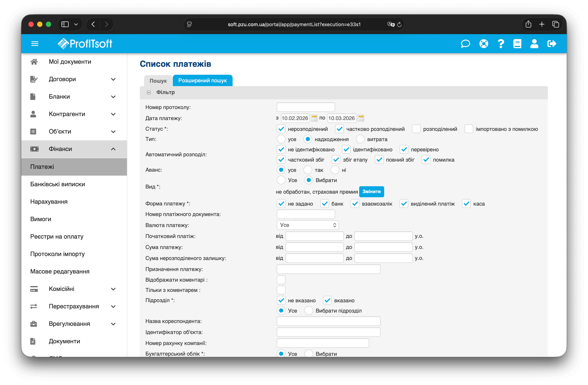
Task: Collapse the Фільтр panel toggle
Action: pos(149,93)
